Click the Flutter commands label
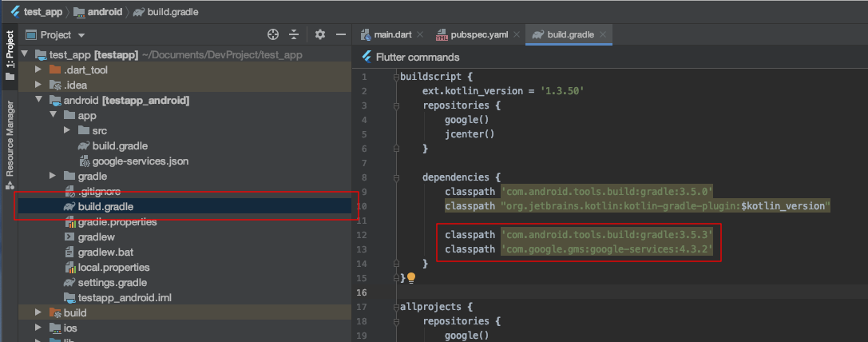 pyautogui.click(x=418, y=57)
